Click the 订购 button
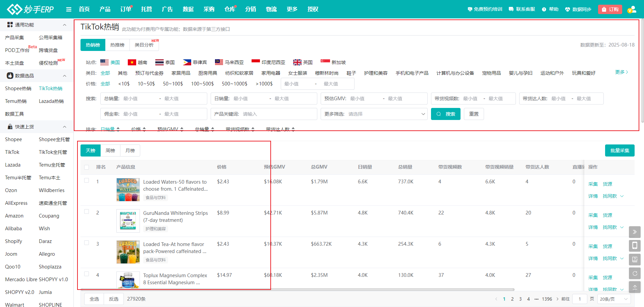This screenshot has width=644, height=307. tap(610, 9)
